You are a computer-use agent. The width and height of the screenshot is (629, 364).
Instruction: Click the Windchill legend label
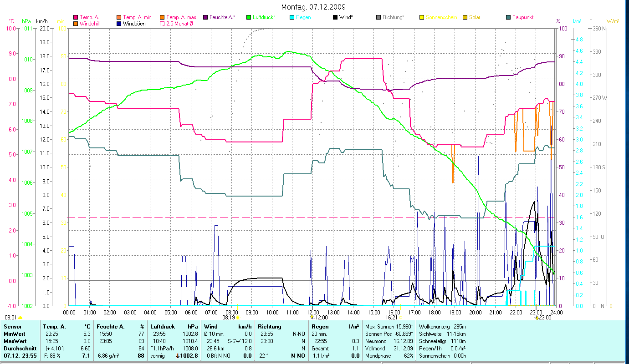point(90,23)
